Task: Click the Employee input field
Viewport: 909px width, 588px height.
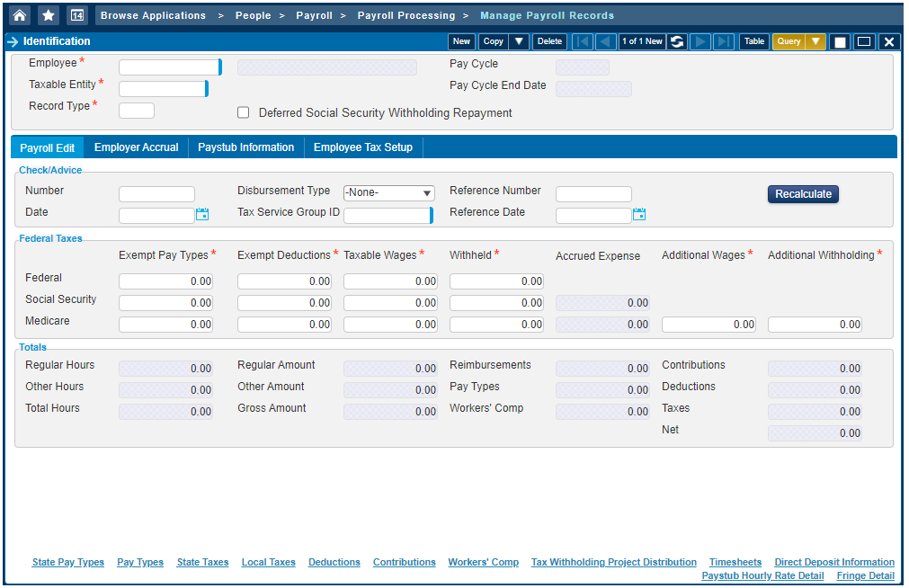Action: coord(168,67)
